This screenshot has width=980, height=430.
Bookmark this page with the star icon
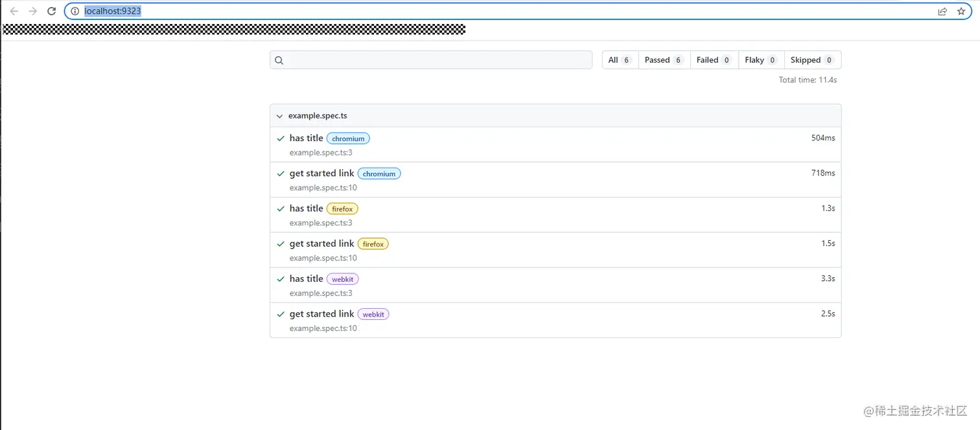pos(961,11)
